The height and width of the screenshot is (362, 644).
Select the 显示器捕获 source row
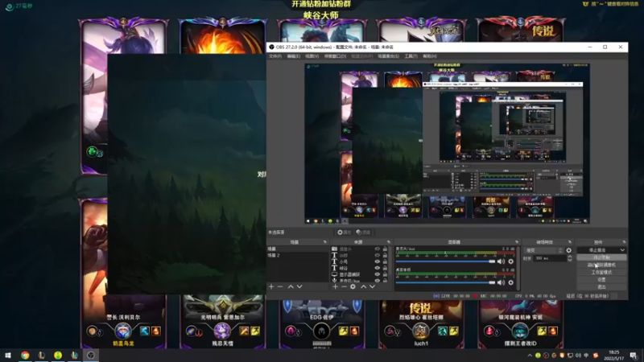click(359, 274)
